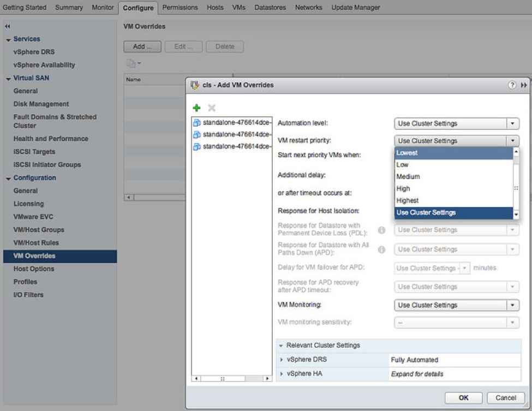The image size is (532, 411).
Task: Click the APD response info icon
Action: coord(382,249)
